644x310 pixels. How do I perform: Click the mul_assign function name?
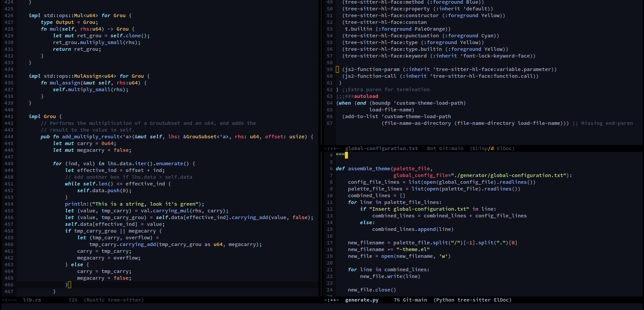click(65, 83)
